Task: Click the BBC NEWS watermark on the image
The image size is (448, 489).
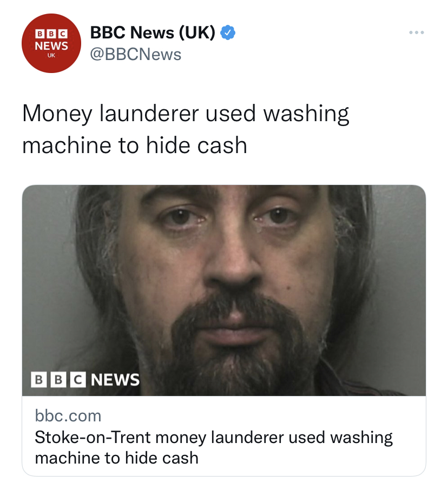Action: coord(85,380)
